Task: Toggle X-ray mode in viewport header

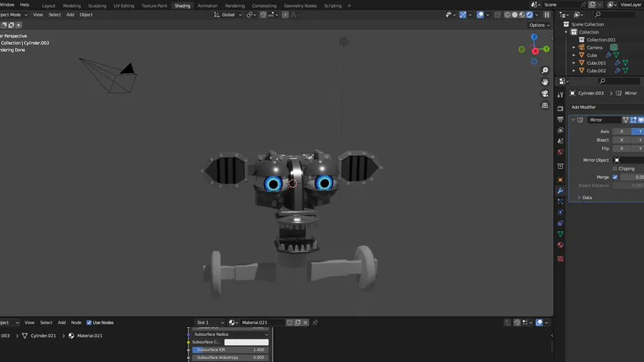Action: click(497, 15)
